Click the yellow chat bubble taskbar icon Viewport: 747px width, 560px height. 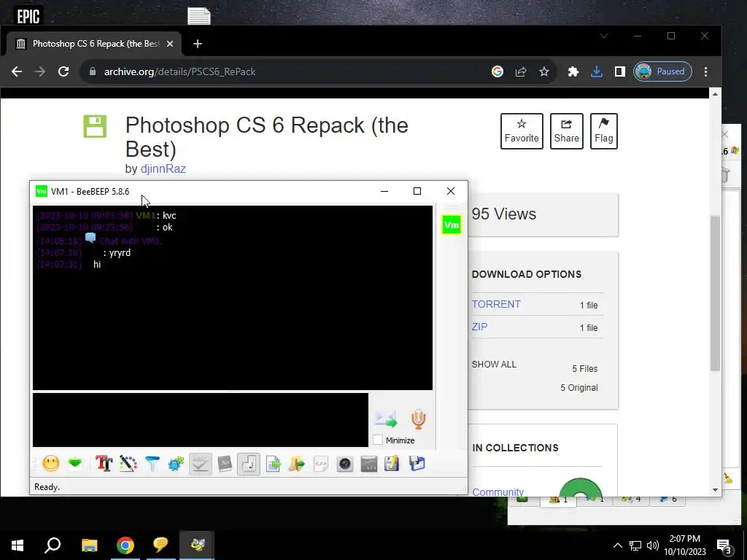click(x=160, y=545)
